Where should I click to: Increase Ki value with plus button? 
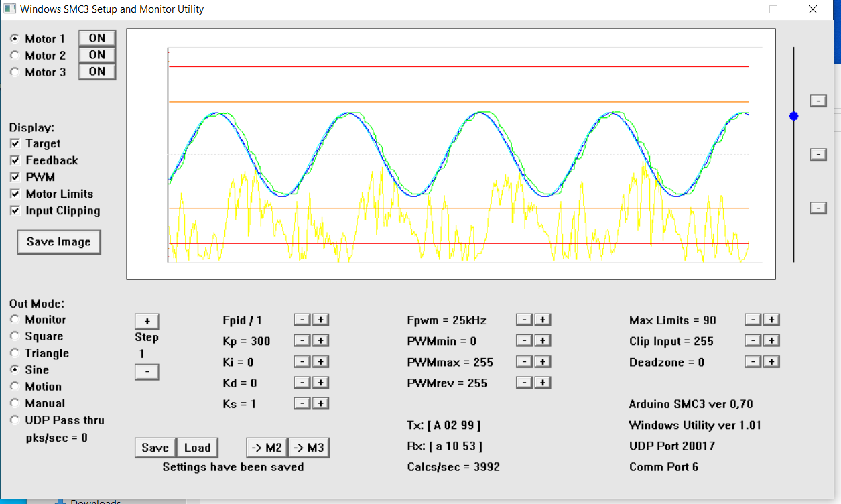[320, 362]
